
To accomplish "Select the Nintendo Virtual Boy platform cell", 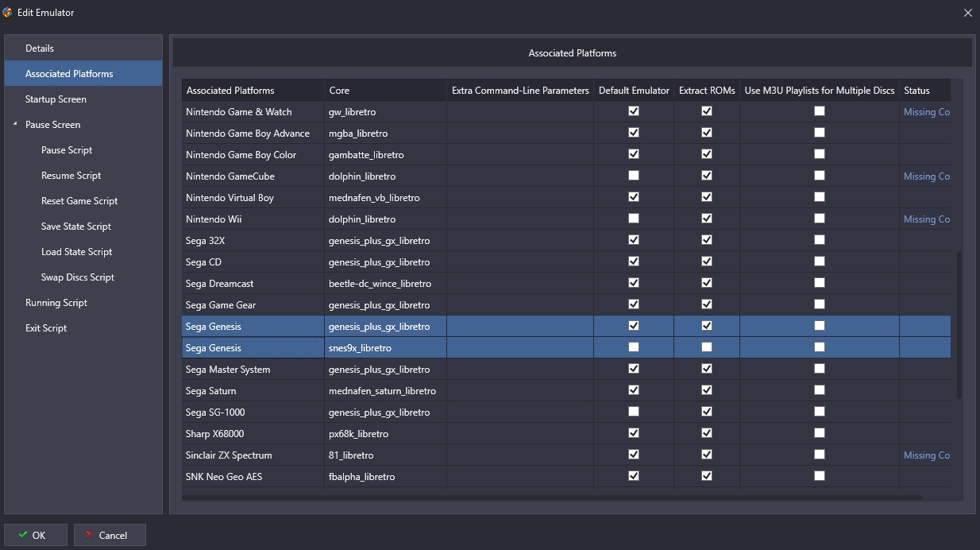I will click(x=253, y=198).
